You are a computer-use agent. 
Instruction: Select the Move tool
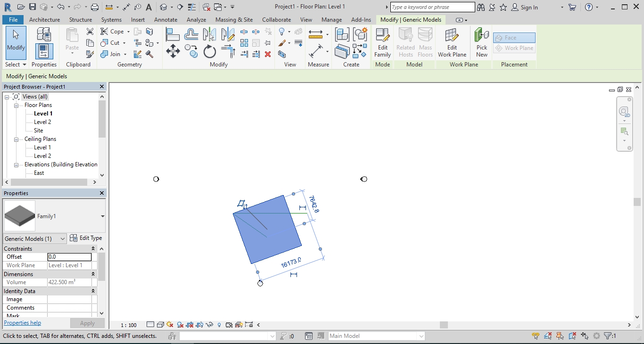coord(173,52)
